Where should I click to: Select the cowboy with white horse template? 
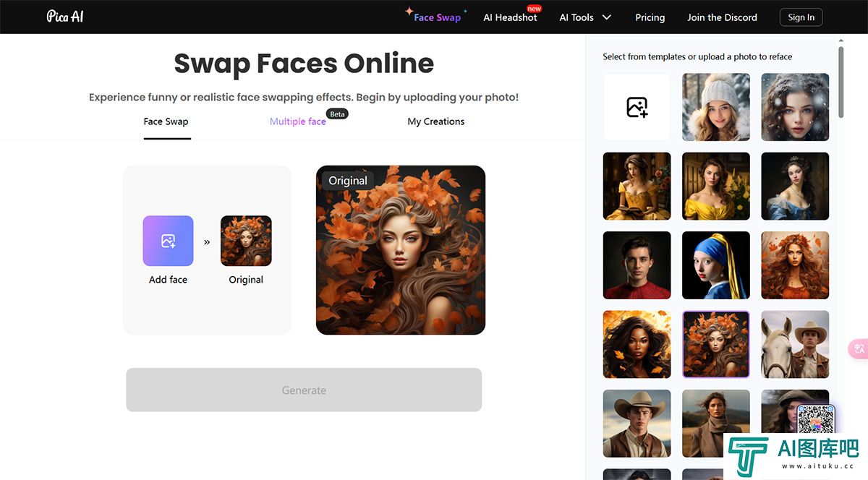click(x=795, y=344)
